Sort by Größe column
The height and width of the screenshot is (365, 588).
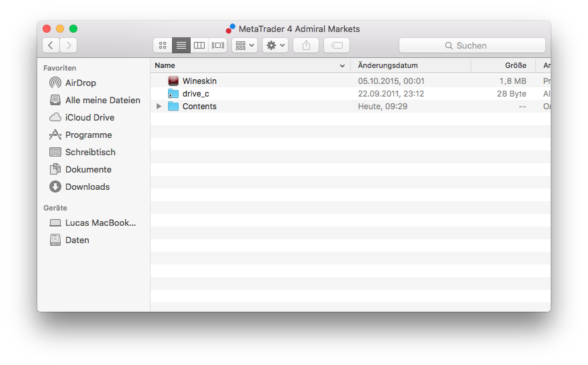click(515, 65)
